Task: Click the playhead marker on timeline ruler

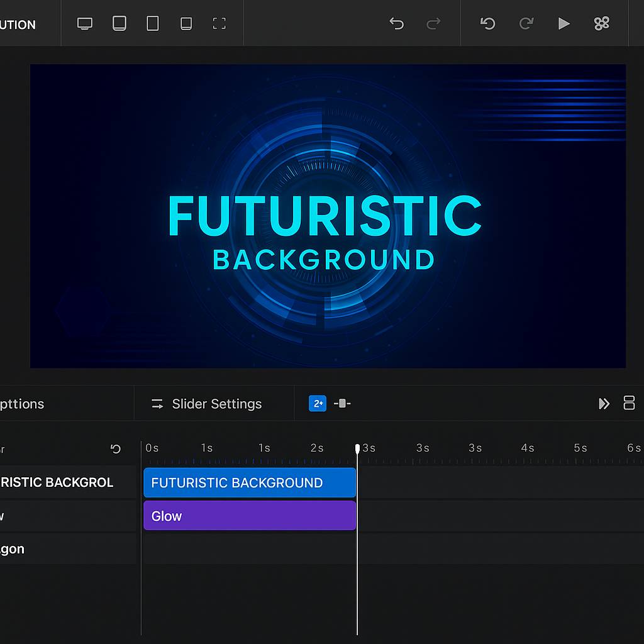Action: [357, 448]
